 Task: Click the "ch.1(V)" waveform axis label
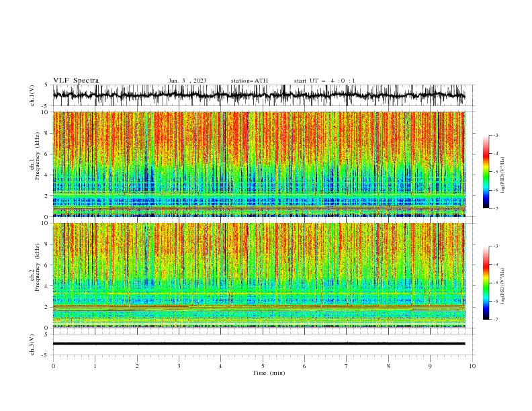coord(32,95)
